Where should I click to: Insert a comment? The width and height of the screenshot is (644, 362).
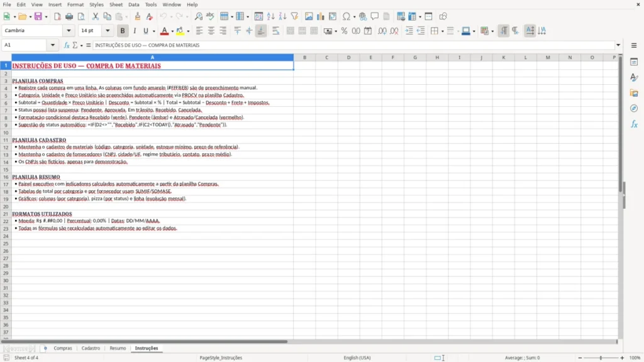(375, 16)
